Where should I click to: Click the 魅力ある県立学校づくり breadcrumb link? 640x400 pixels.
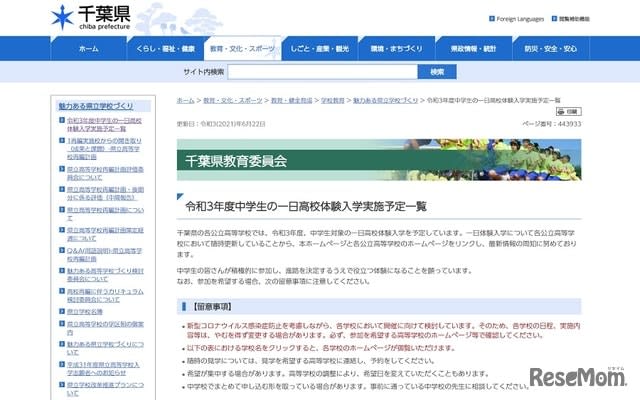385,100
